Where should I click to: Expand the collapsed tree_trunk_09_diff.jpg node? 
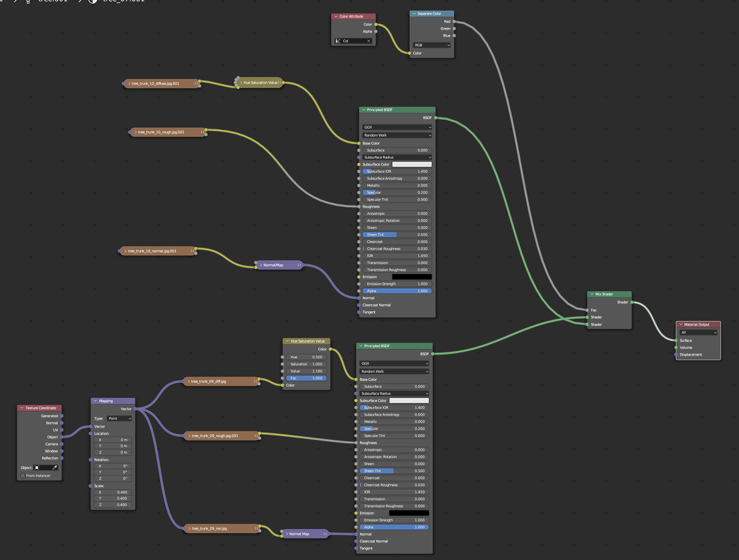pyautogui.click(x=189, y=382)
